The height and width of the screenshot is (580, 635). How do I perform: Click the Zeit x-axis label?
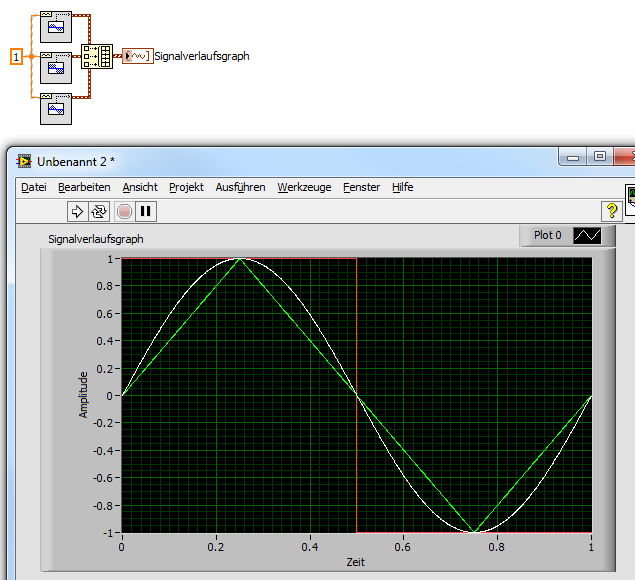pos(356,562)
